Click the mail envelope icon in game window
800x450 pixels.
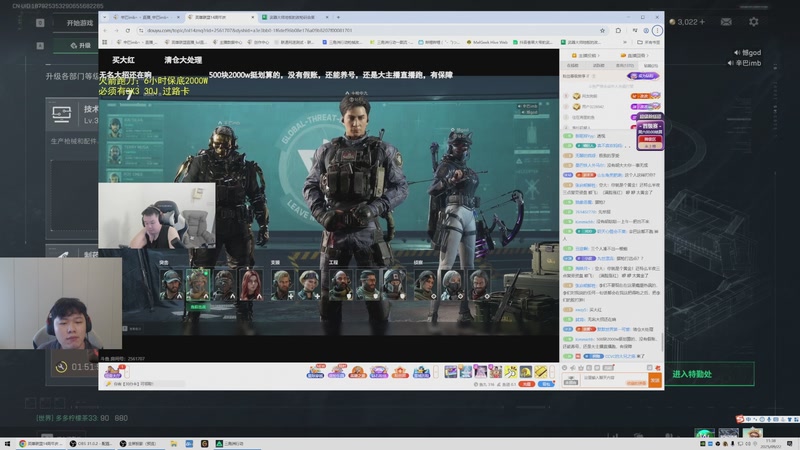click(726, 22)
